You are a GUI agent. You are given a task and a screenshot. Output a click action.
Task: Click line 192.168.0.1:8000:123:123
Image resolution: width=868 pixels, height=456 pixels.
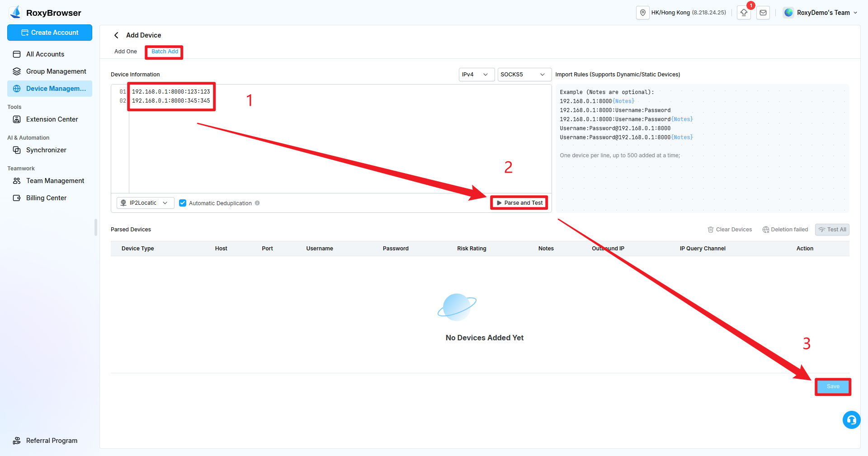point(171,92)
